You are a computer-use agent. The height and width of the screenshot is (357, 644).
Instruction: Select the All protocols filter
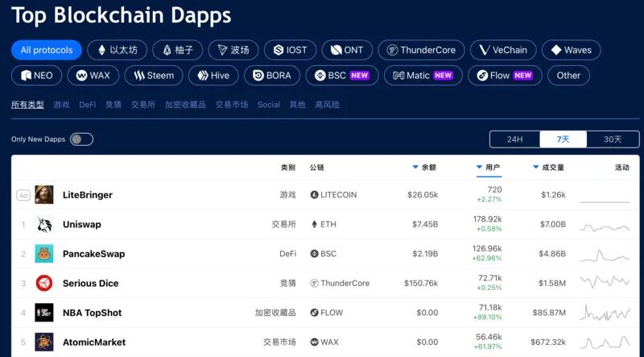pos(47,50)
